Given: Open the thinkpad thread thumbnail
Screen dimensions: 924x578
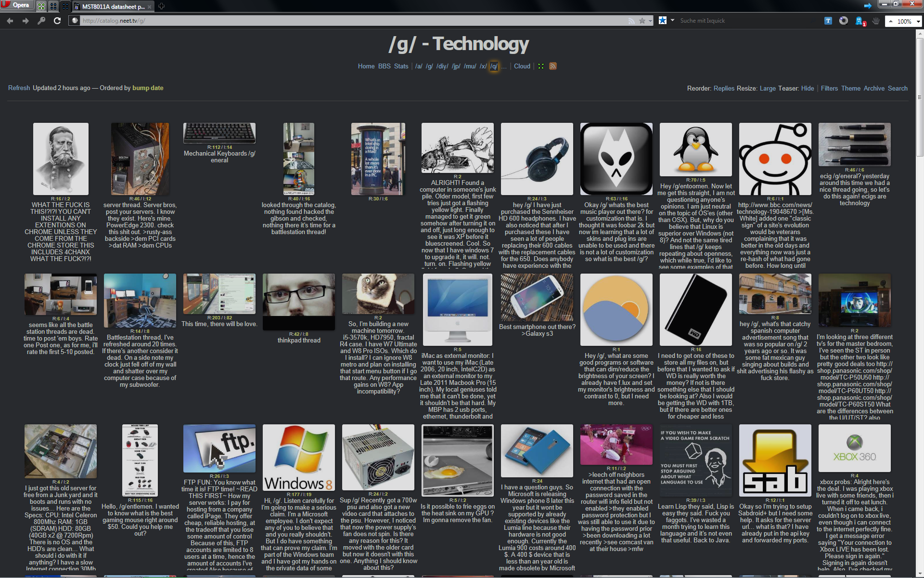Looking at the screenshot, I should tap(299, 302).
